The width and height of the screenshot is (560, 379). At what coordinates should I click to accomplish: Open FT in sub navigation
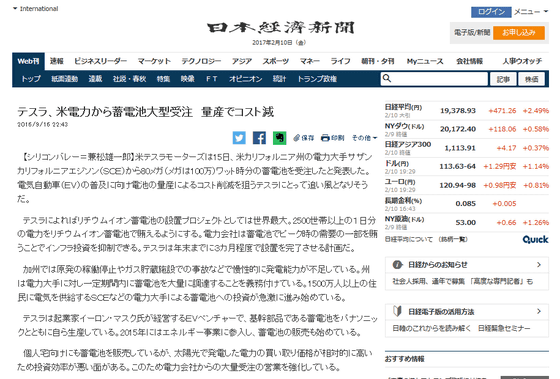(x=211, y=79)
